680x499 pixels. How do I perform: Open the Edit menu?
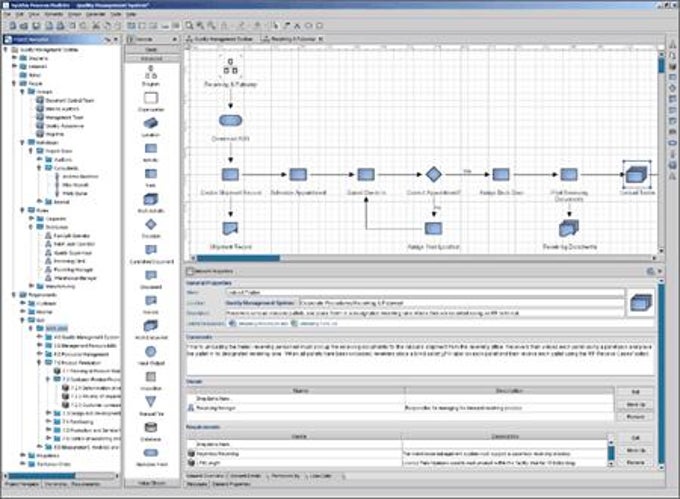point(20,14)
